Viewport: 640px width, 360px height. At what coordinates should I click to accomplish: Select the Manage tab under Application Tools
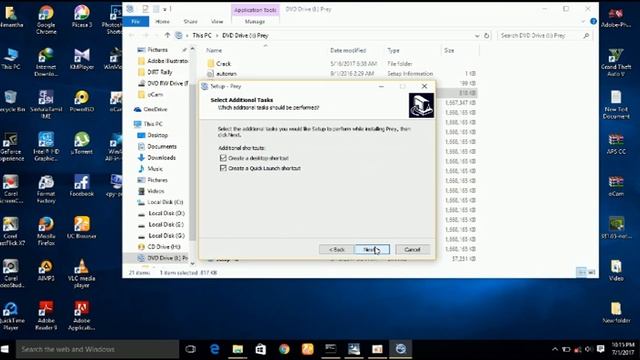tap(255, 22)
